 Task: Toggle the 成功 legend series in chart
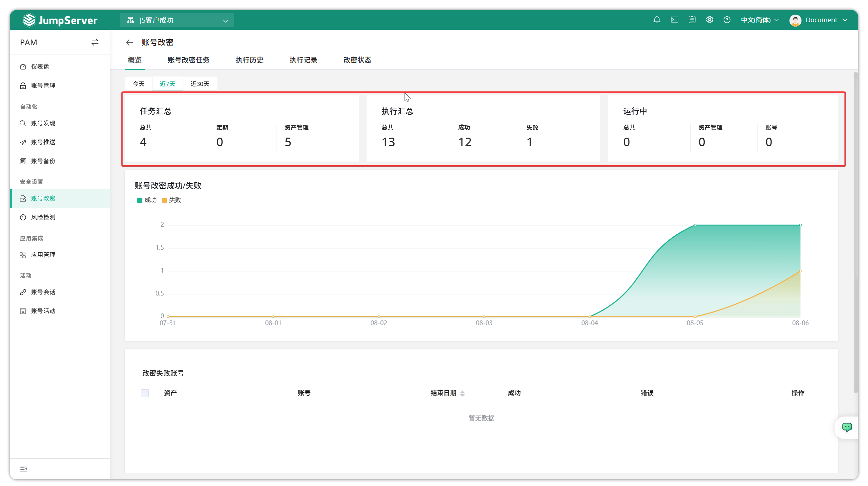[x=147, y=200]
